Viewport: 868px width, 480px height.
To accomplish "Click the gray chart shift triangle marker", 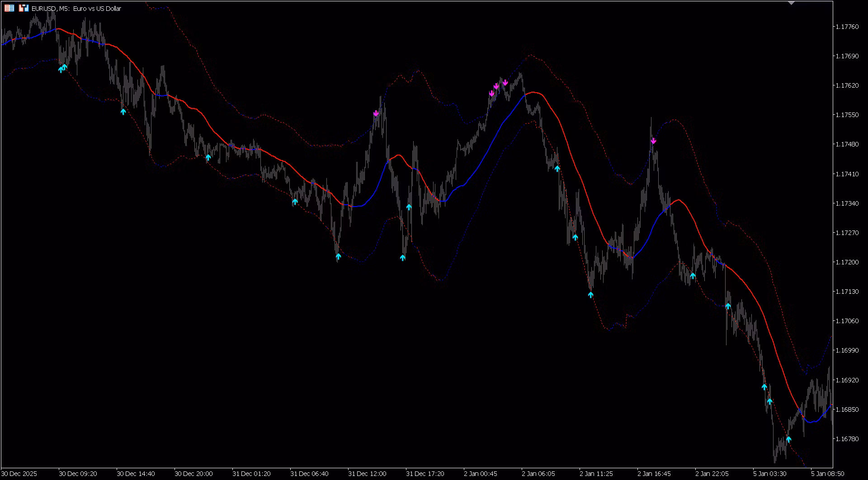I will [x=791, y=3].
